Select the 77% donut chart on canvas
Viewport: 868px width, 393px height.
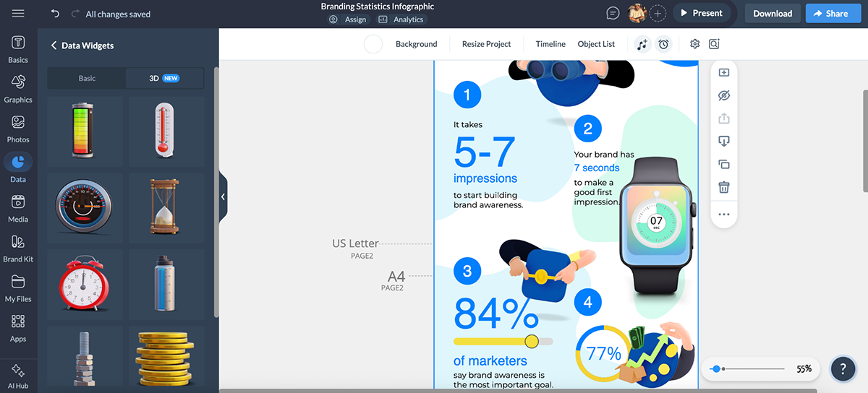(603, 354)
